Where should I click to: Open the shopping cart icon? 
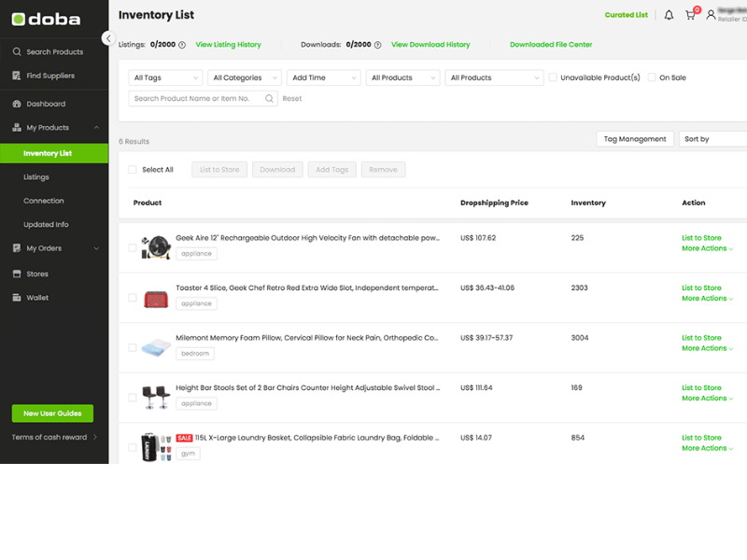click(x=690, y=15)
